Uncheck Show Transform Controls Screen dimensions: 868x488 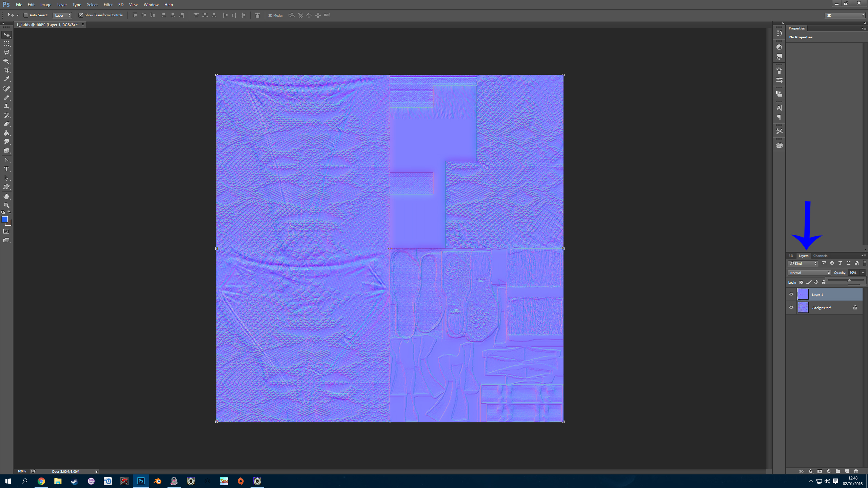[81, 15]
